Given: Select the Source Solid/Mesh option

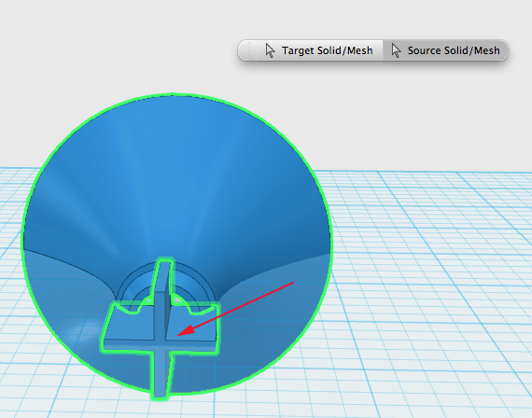Looking at the screenshot, I should pyautogui.click(x=445, y=50).
